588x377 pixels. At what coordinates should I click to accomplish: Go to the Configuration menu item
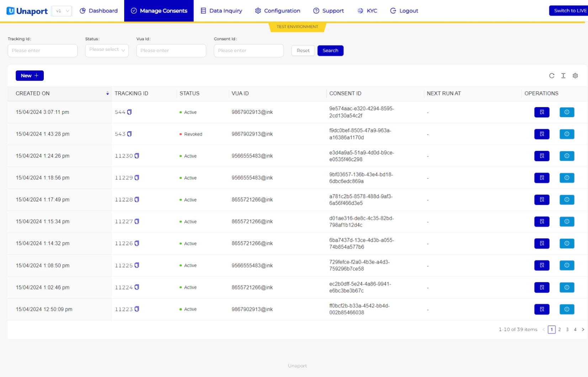click(x=277, y=11)
